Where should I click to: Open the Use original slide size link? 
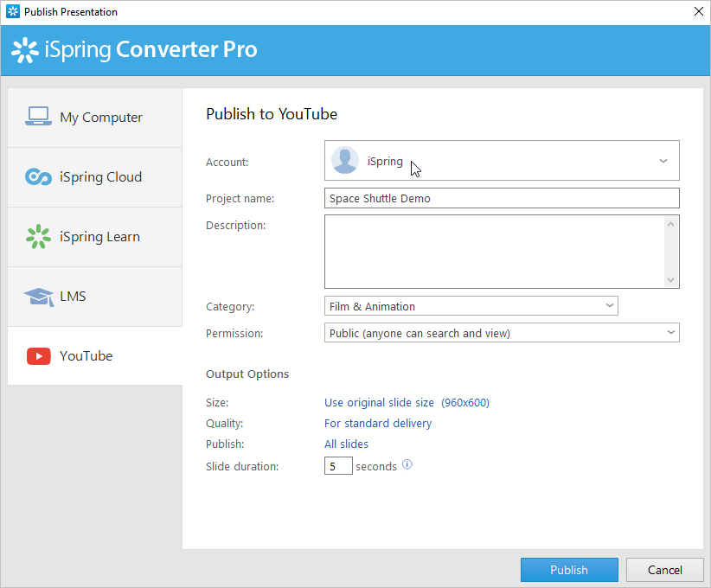pyautogui.click(x=407, y=403)
